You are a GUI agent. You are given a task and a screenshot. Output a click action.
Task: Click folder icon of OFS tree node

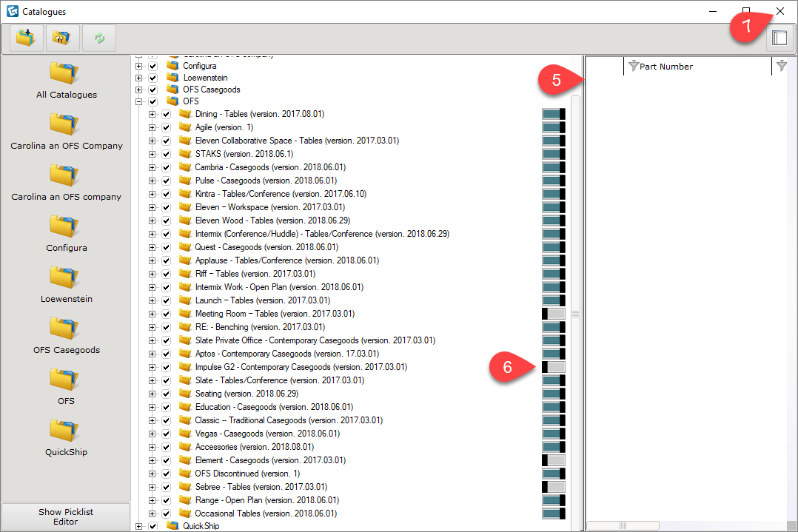173,101
